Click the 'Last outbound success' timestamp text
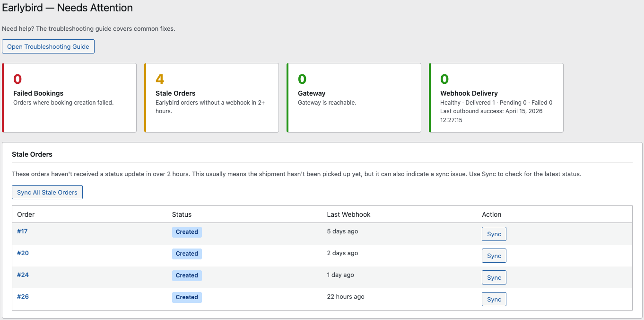 (x=491, y=116)
